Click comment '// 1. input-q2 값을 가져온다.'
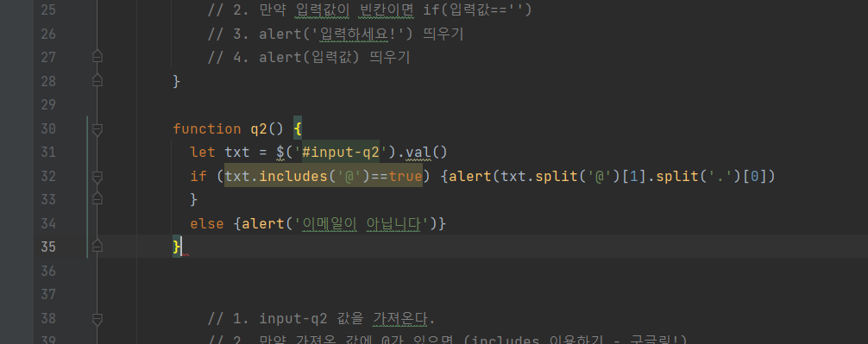This screenshot has height=344, width=868. click(321, 319)
